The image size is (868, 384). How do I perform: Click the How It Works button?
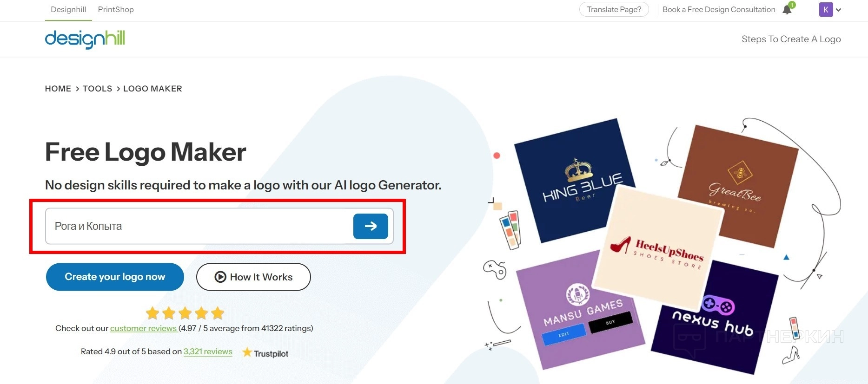click(x=253, y=277)
